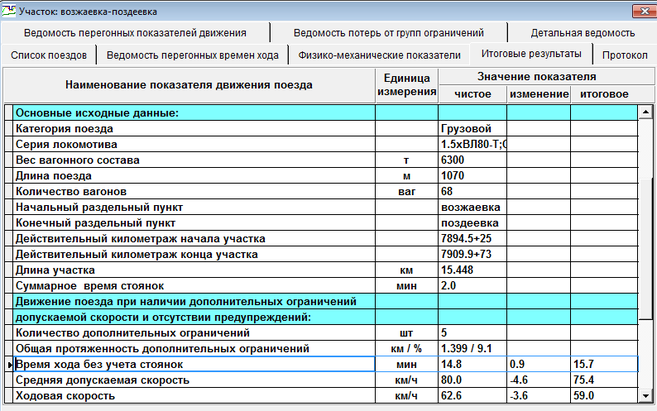Image resolution: width=657 pixels, height=411 pixels.
Task: Click the speed value 80.0
Action: point(451,380)
